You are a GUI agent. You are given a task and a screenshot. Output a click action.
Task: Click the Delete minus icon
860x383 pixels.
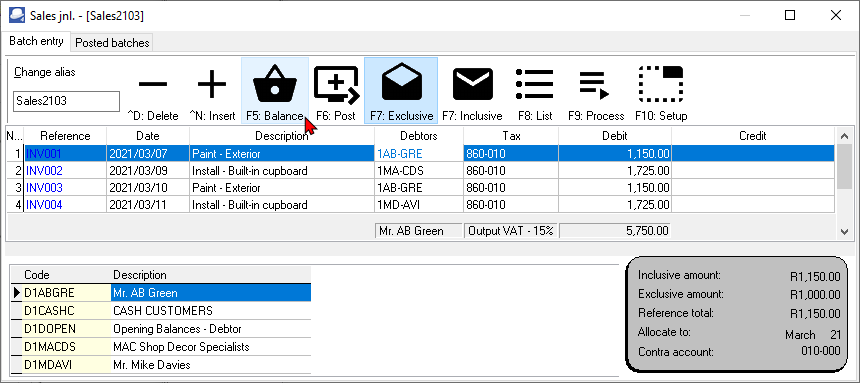click(153, 84)
